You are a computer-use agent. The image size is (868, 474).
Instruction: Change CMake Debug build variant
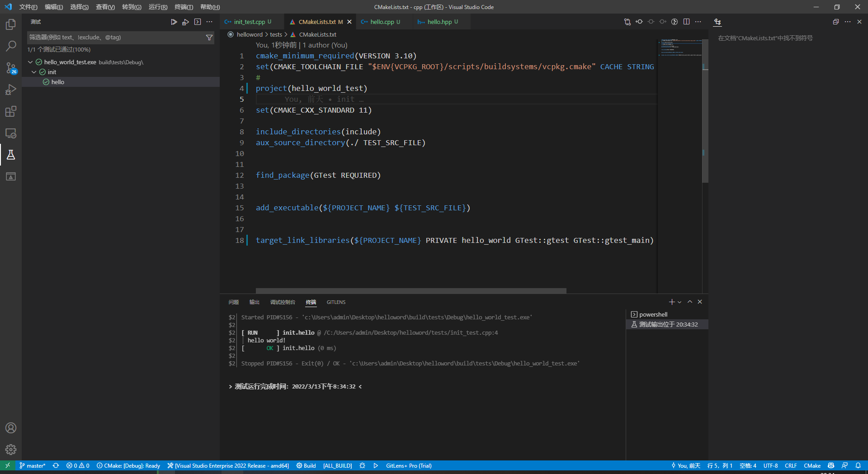pos(128,465)
